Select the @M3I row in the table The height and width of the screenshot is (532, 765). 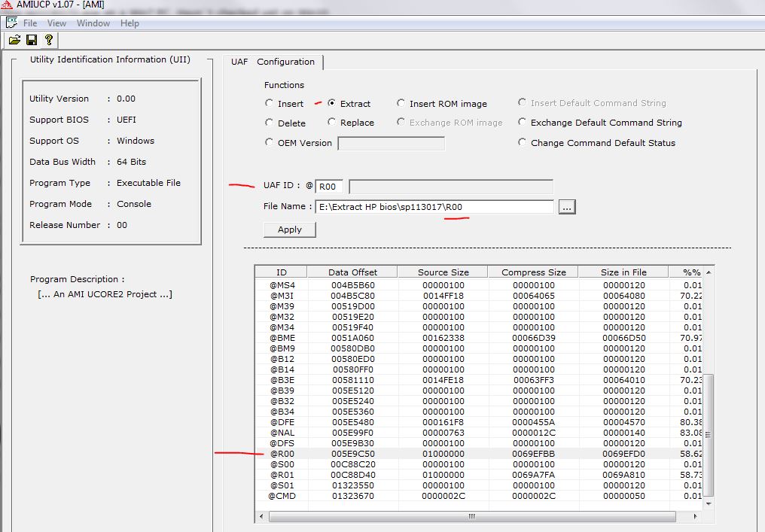pos(479,296)
